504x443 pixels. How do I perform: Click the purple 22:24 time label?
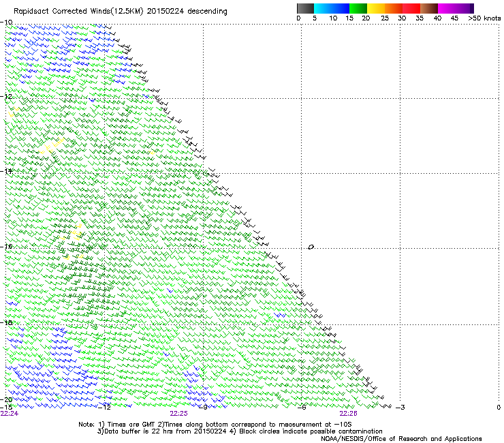click(10, 414)
